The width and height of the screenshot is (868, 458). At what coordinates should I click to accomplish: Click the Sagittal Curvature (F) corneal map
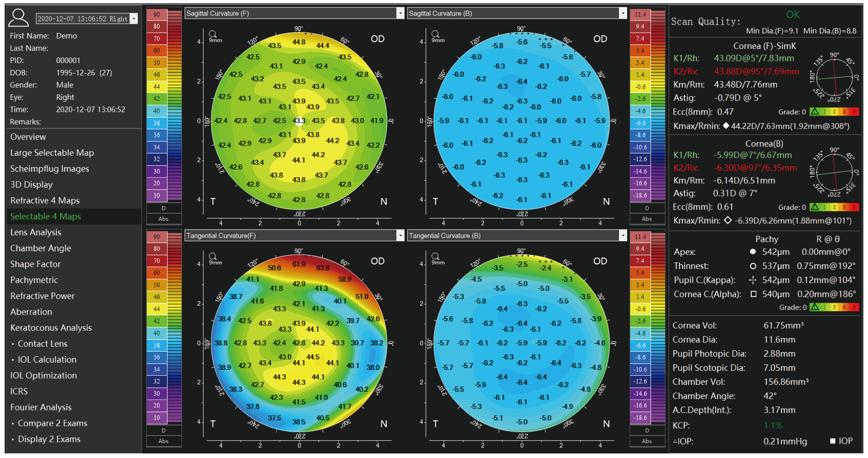point(299,121)
